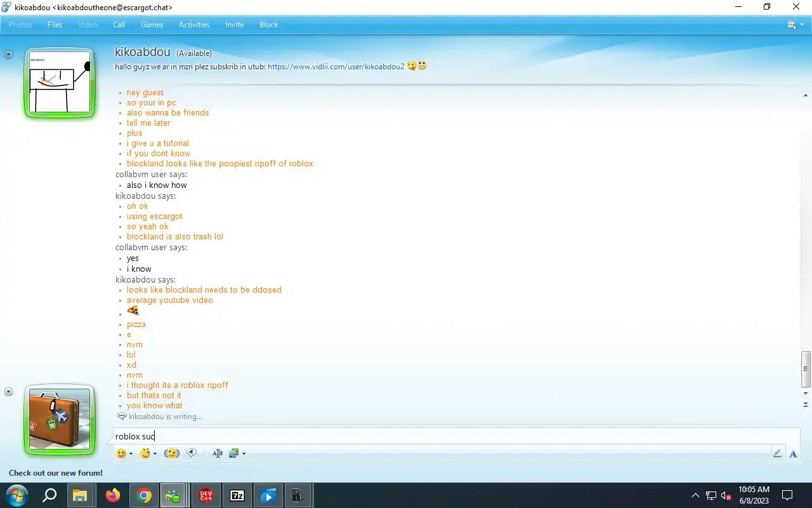Click message 'blockland is also trash lol'
This screenshot has width=812, height=508.
click(175, 237)
